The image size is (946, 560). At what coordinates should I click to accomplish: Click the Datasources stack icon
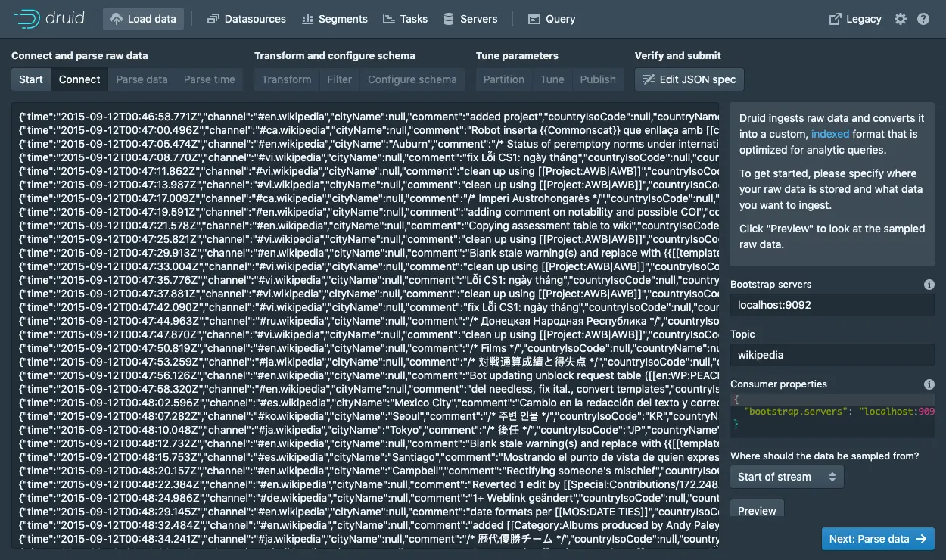[x=213, y=19]
